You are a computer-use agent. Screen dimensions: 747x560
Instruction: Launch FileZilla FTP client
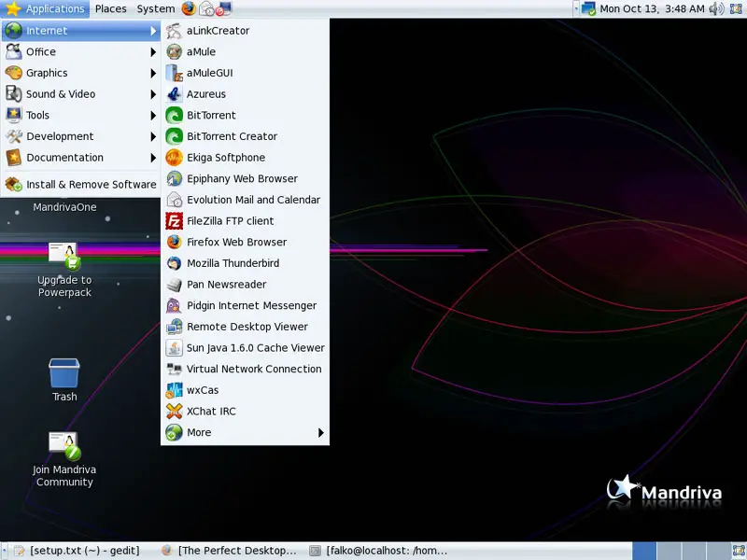[x=245, y=221]
